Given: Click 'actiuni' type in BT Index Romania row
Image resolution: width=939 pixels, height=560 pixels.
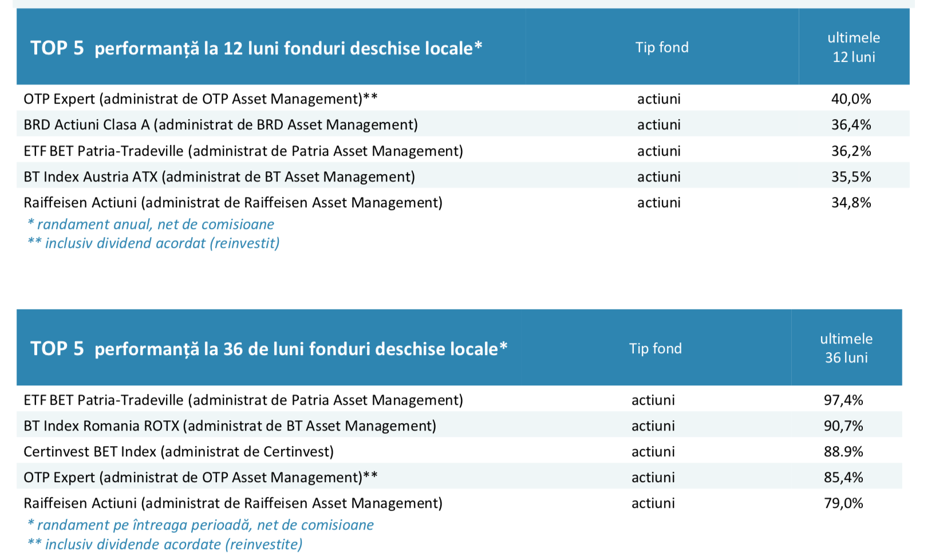Looking at the screenshot, I should tap(653, 426).
